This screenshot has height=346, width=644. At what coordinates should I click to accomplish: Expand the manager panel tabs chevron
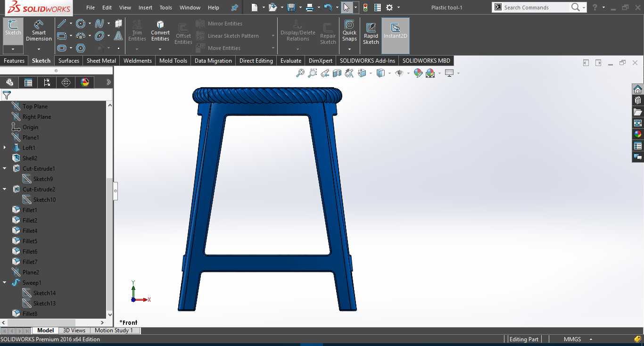pos(108,82)
